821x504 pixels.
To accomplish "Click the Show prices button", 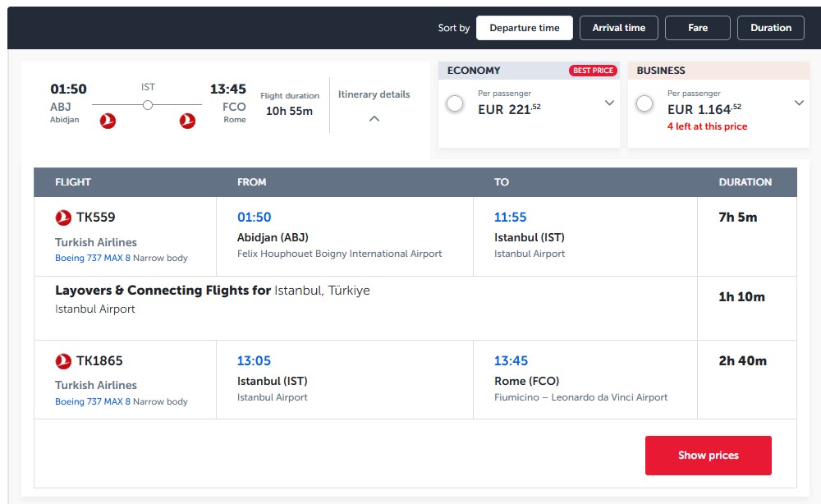I will tap(708, 456).
